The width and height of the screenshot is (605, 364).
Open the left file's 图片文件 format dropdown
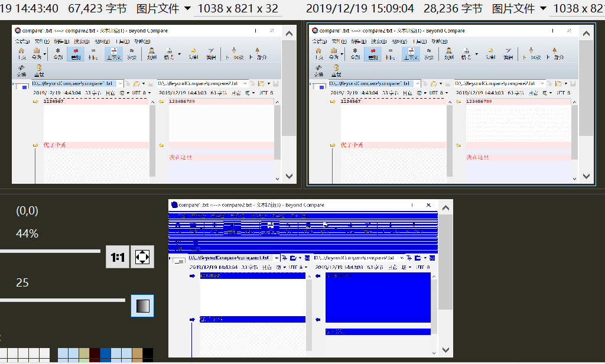tap(187, 8)
